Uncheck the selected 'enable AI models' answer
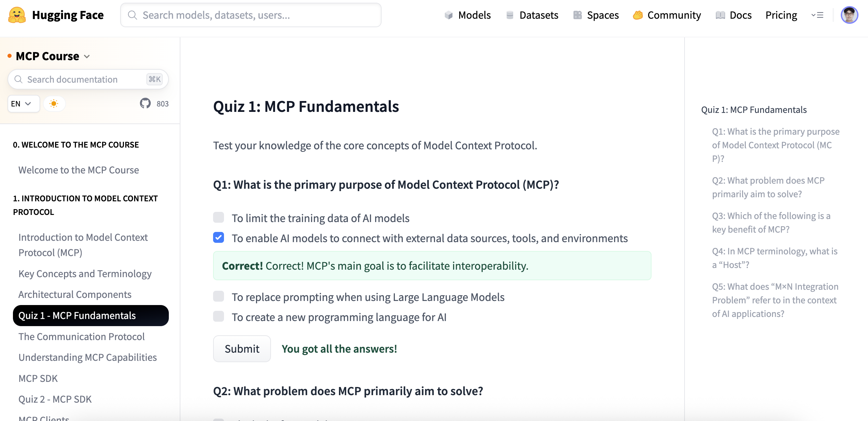The width and height of the screenshot is (868, 421). pos(218,238)
